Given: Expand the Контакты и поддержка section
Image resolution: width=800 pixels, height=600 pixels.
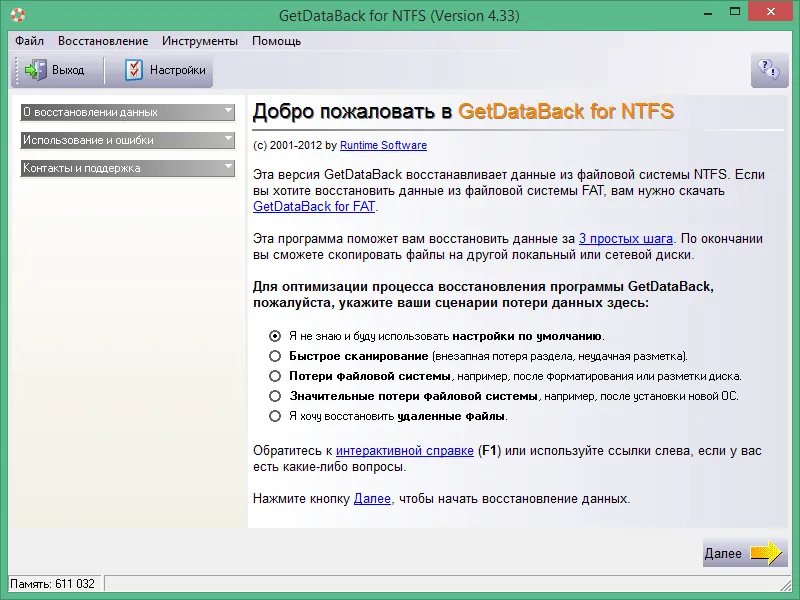Looking at the screenshot, I should click(x=128, y=168).
